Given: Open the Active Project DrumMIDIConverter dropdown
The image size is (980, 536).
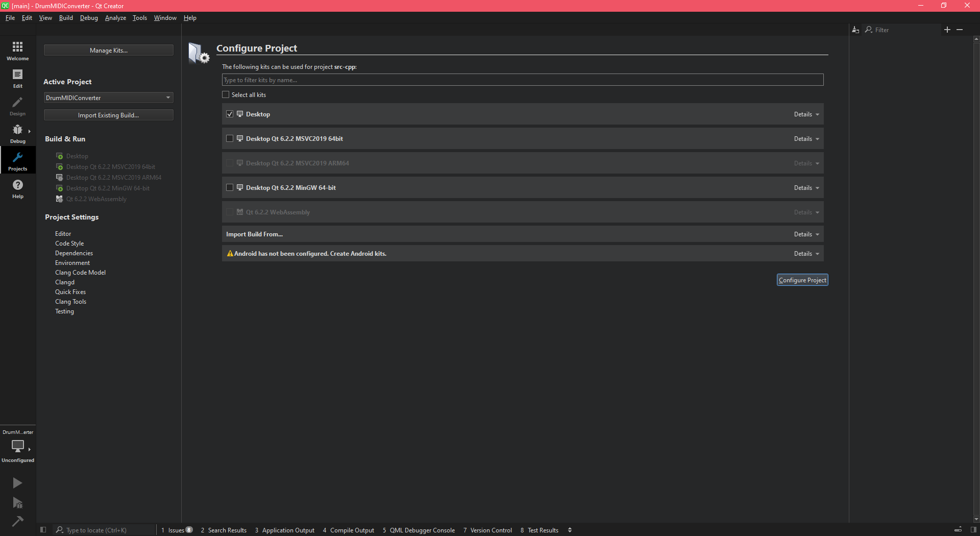Looking at the screenshot, I should (109, 98).
